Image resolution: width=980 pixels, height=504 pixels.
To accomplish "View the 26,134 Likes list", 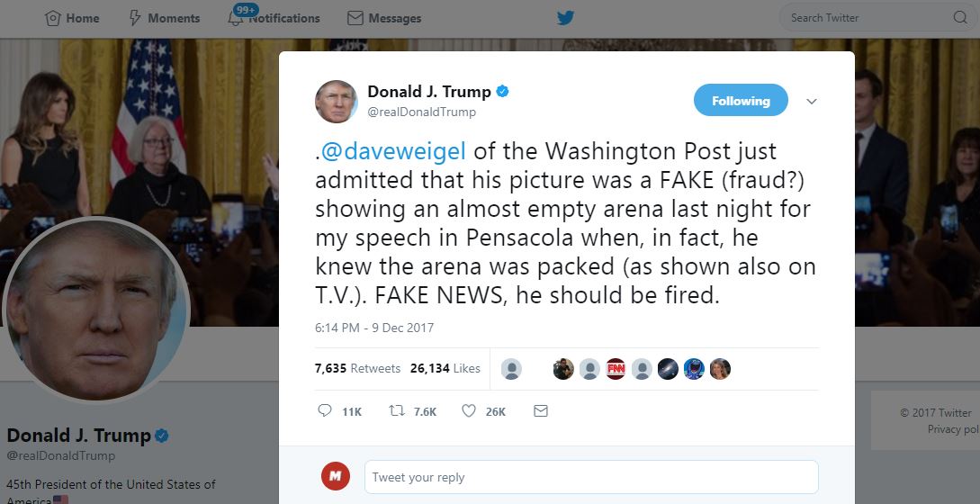I will pyautogui.click(x=445, y=368).
